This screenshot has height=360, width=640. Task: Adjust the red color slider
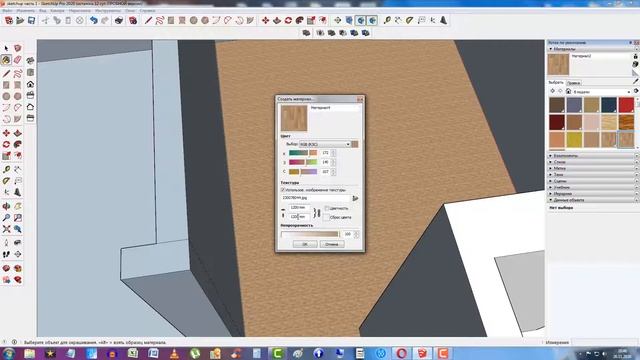(x=303, y=153)
